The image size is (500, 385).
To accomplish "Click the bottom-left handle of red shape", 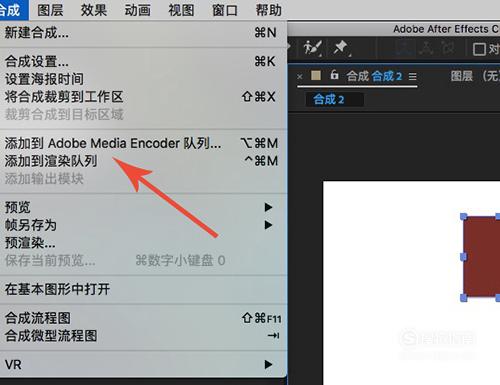I will (x=464, y=298).
